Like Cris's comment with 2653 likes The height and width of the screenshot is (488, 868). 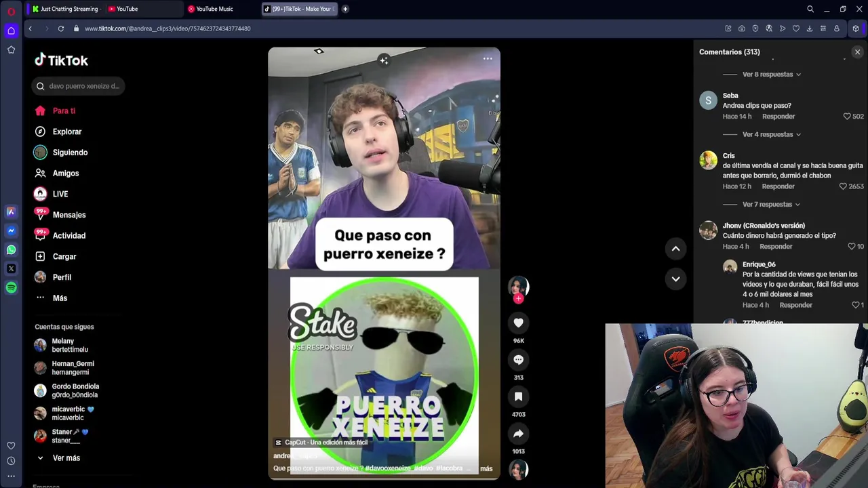(844, 186)
